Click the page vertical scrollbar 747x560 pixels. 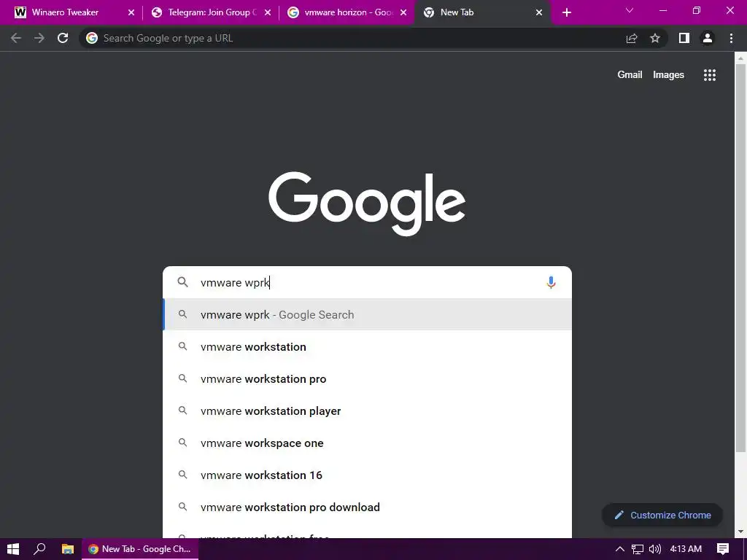coord(740,257)
